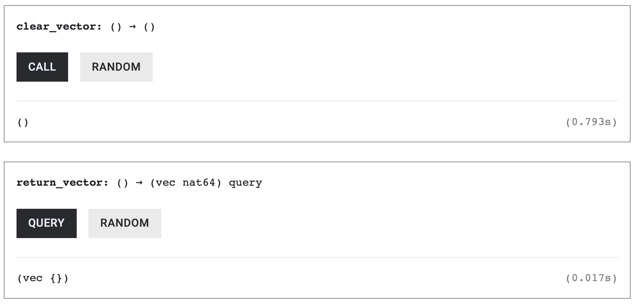The image size is (644, 308).
Task: Generate random input for return_vector
Action: 125,223
